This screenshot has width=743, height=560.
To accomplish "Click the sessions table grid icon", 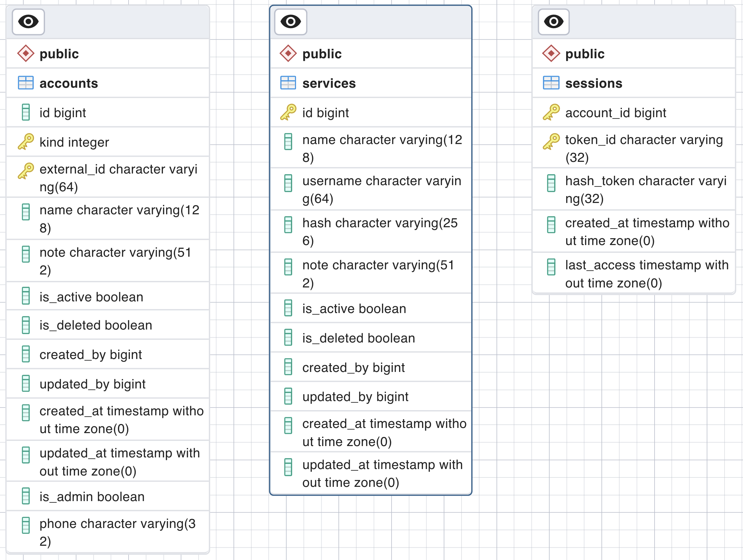I will coord(551,83).
